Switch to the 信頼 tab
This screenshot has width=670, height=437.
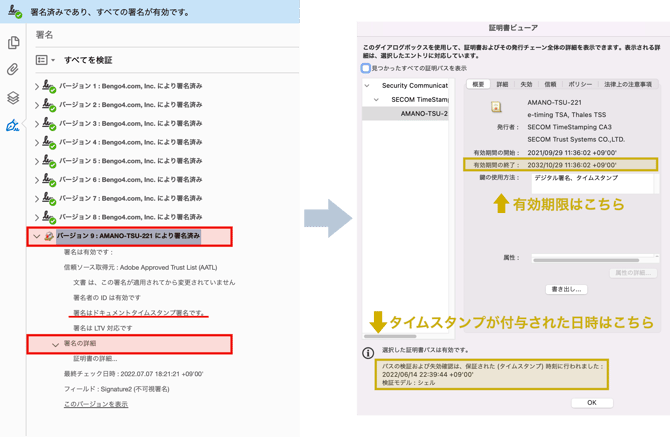[550, 85]
